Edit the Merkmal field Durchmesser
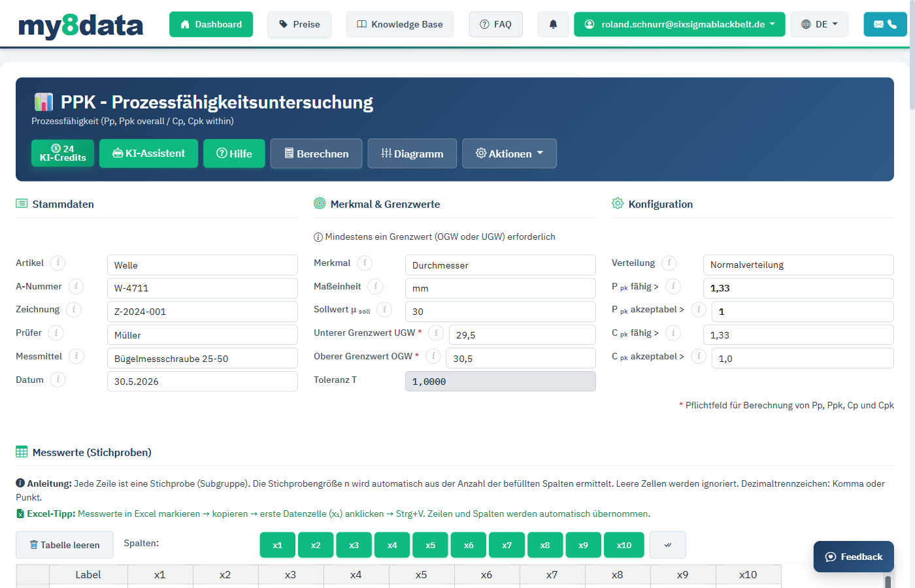The height and width of the screenshot is (588, 915). [x=501, y=265]
